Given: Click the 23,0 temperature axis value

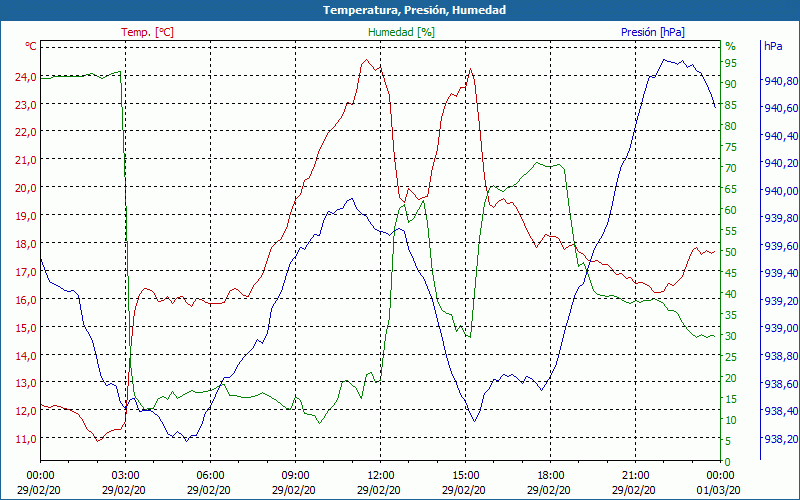Looking at the screenshot, I should [x=27, y=105].
